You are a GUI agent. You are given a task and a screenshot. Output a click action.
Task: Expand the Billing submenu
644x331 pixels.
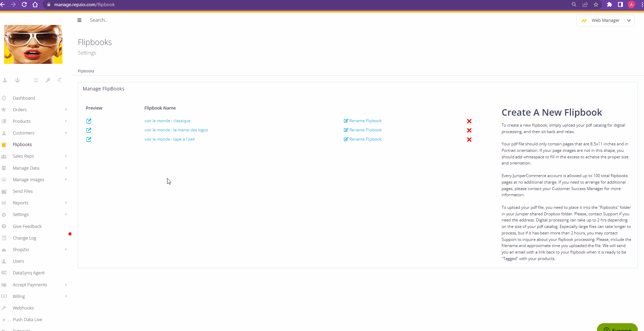tap(66, 296)
